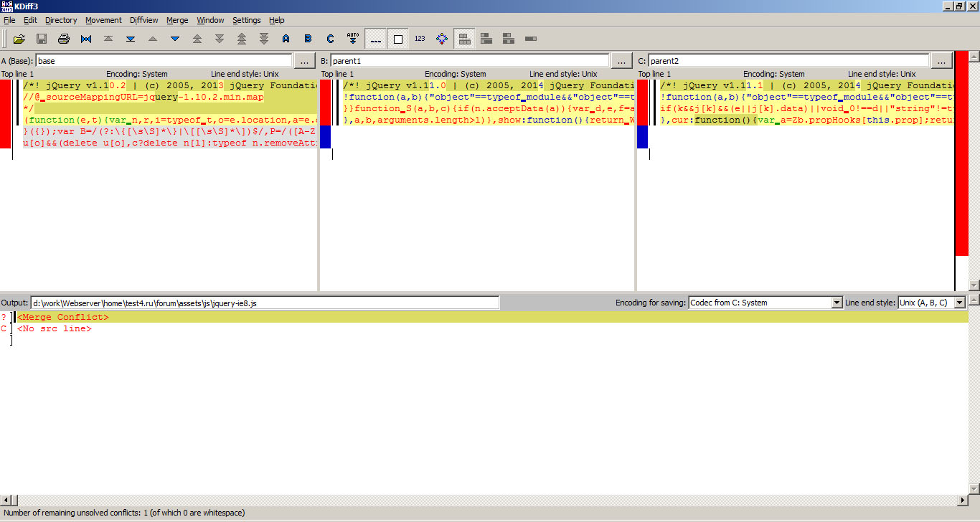
Task: Expand the Diffview menu
Action: tap(144, 20)
